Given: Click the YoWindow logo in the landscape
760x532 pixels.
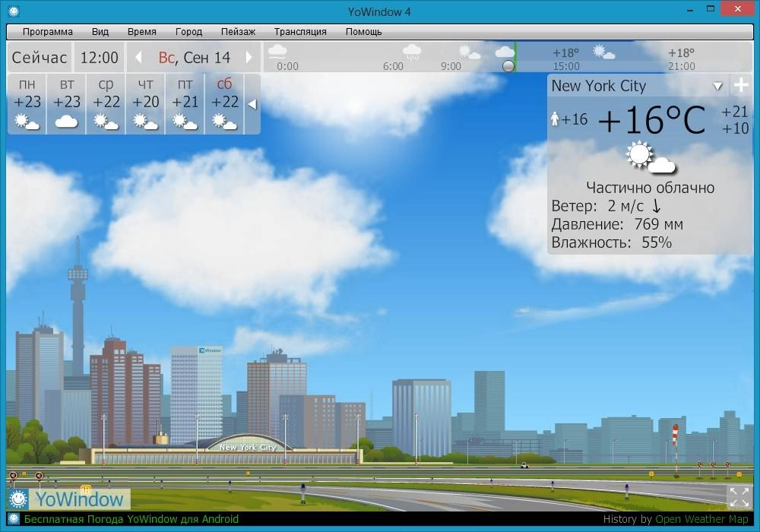Looking at the screenshot, I should pyautogui.click(x=68, y=499).
